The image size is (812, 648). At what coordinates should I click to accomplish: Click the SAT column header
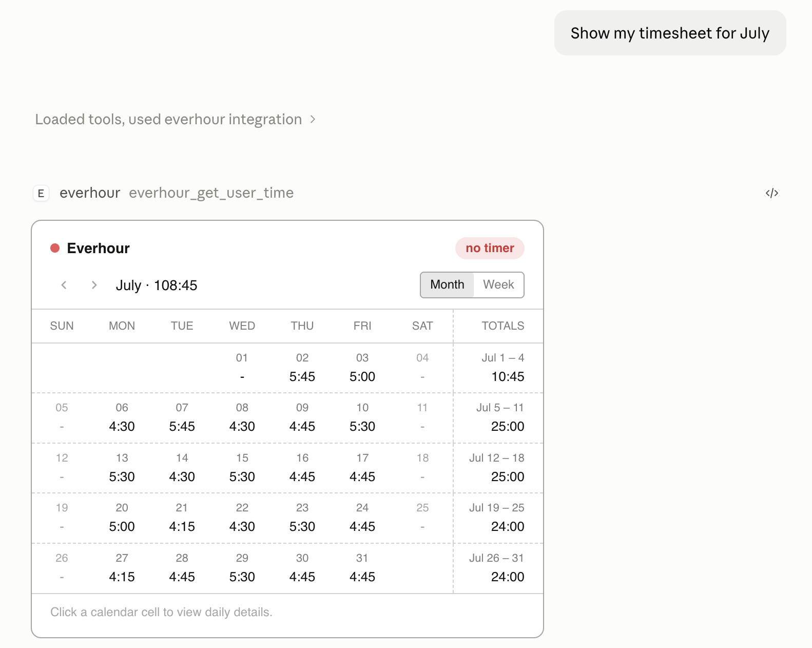[x=422, y=326]
